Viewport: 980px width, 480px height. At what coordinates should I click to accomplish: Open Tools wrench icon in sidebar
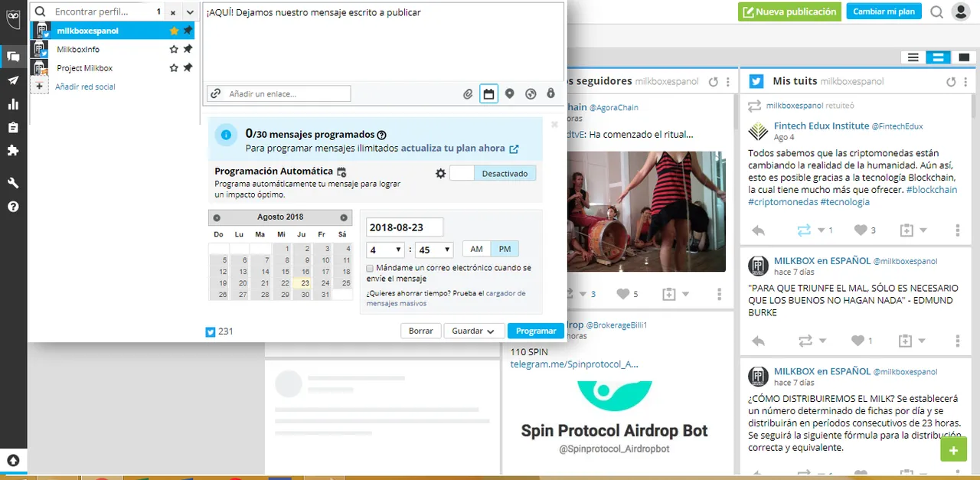coord(13,183)
